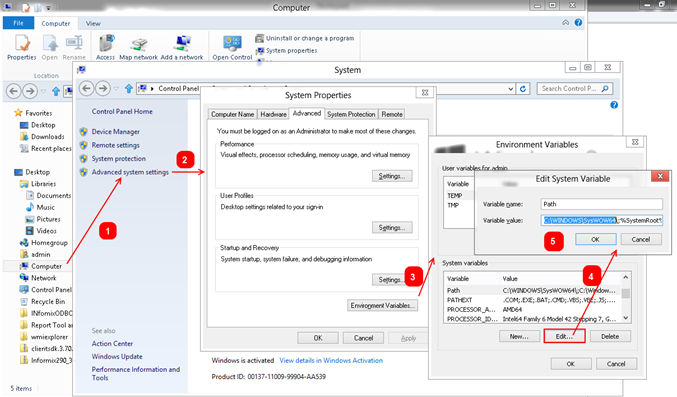
Task: Go forward in Computer window
Action: tap(30, 91)
